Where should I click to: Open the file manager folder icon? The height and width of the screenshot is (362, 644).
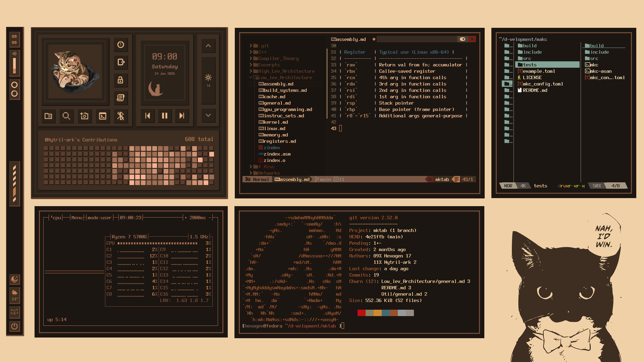(48, 116)
